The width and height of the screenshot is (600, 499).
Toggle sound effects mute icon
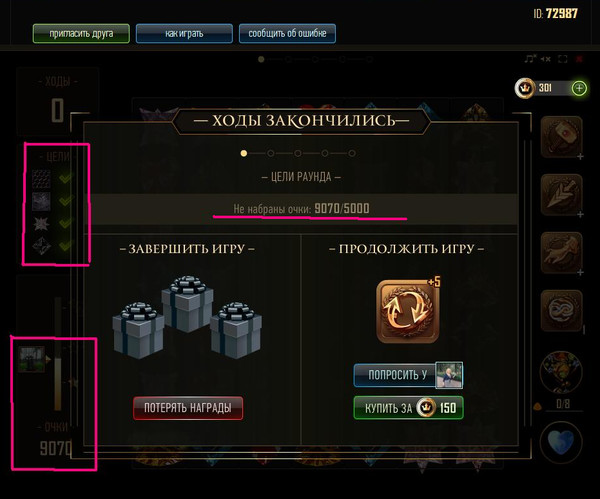546,59
